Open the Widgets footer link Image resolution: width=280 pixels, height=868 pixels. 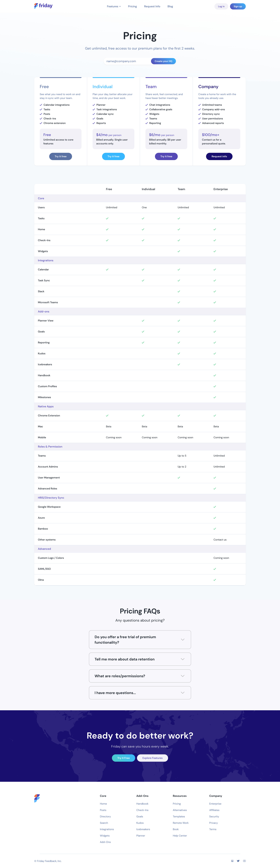click(105, 836)
